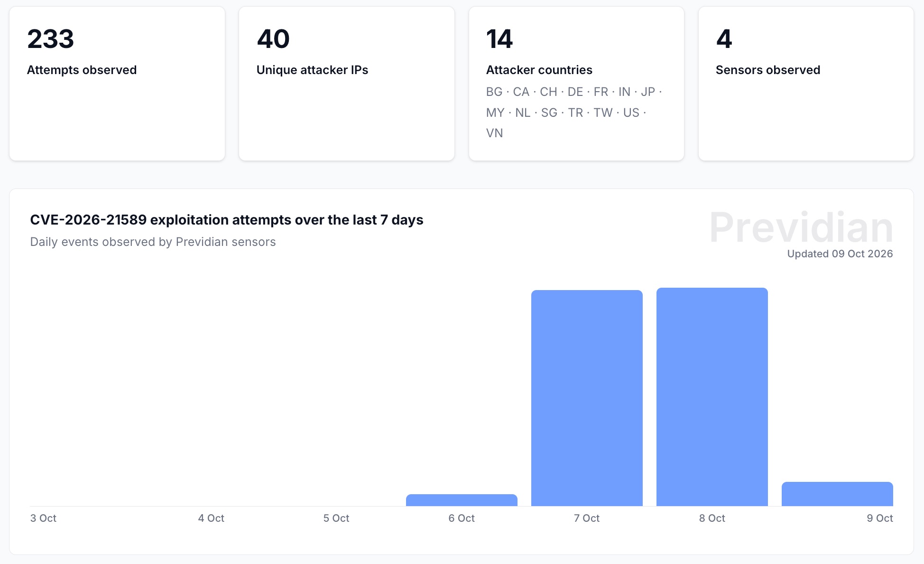This screenshot has width=924, height=564.
Task: Click the 7 Oct axis label
Action: coord(587,518)
